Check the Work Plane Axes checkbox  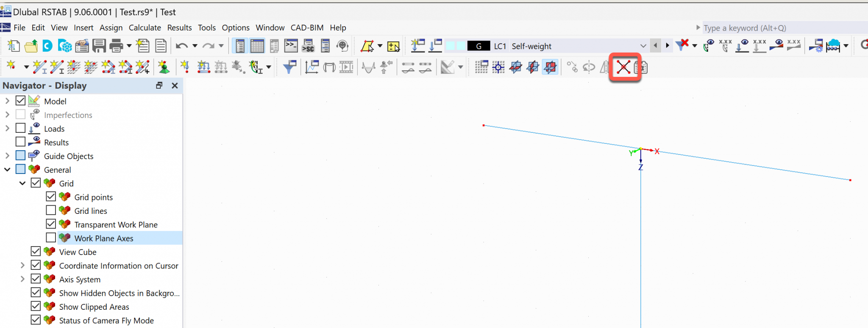click(x=51, y=238)
